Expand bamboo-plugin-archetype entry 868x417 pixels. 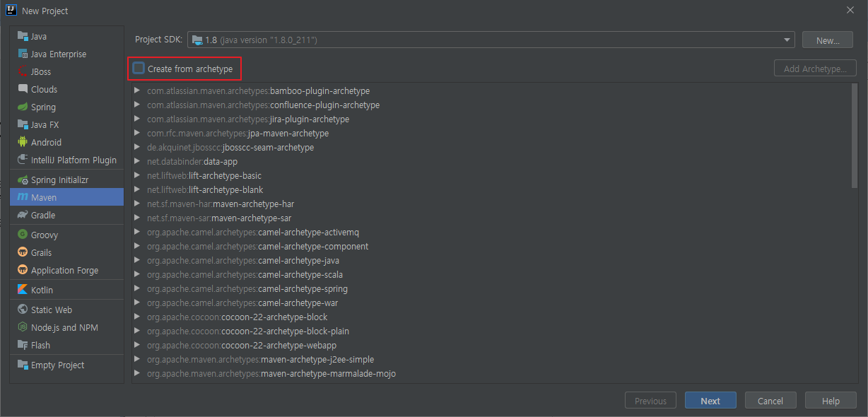tap(137, 90)
